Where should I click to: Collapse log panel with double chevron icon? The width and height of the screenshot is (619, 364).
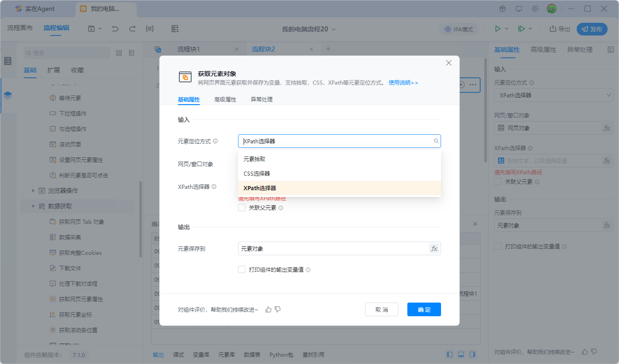[x=475, y=224]
